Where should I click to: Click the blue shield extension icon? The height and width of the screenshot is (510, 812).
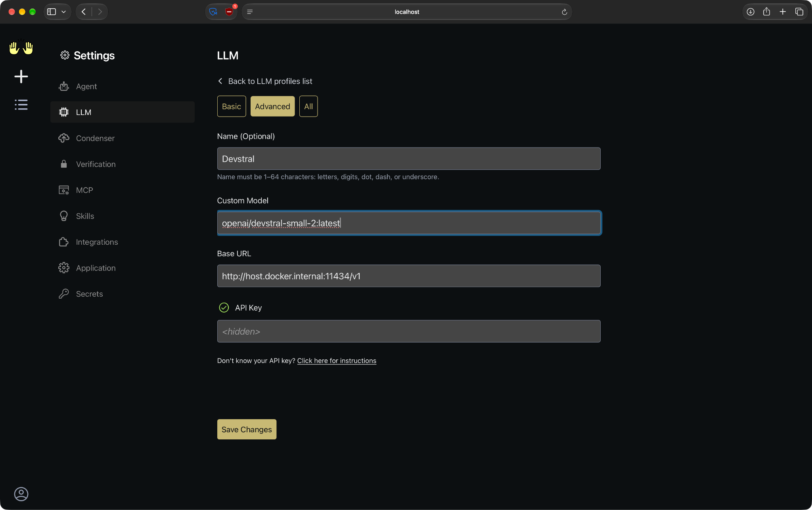[213, 12]
